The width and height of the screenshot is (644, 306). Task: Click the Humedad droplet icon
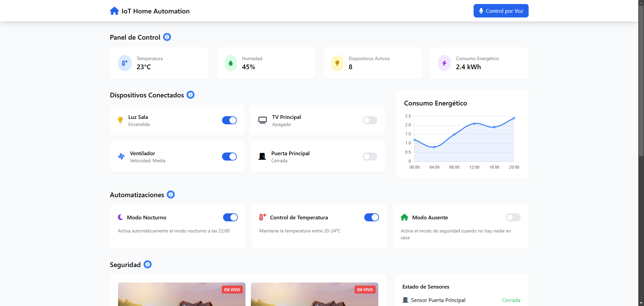point(230,63)
